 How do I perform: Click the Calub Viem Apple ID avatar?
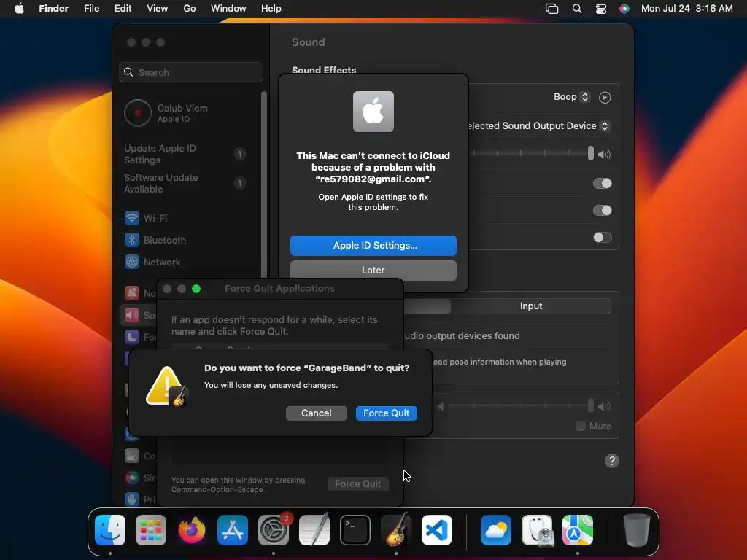coord(138,113)
